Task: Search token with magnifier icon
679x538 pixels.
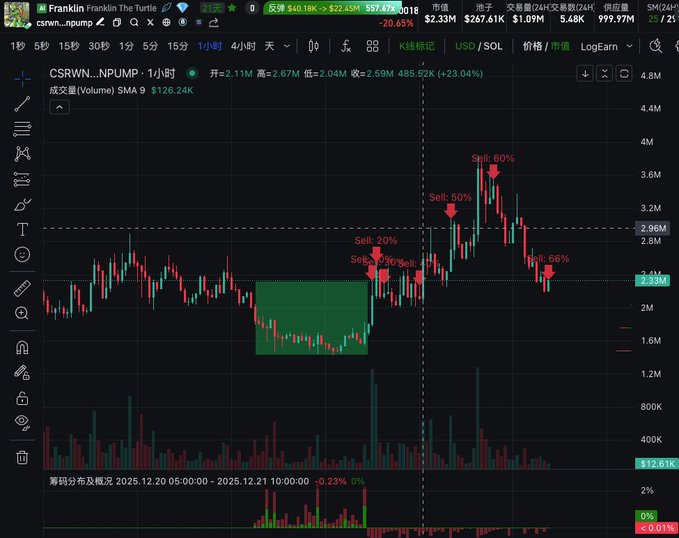Action: click(134, 23)
